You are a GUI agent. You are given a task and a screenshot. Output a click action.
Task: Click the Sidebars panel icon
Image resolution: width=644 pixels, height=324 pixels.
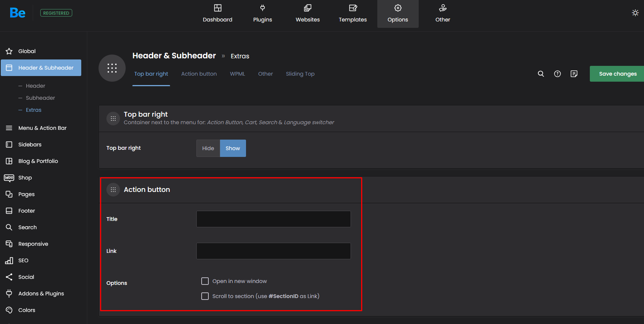tap(9, 145)
